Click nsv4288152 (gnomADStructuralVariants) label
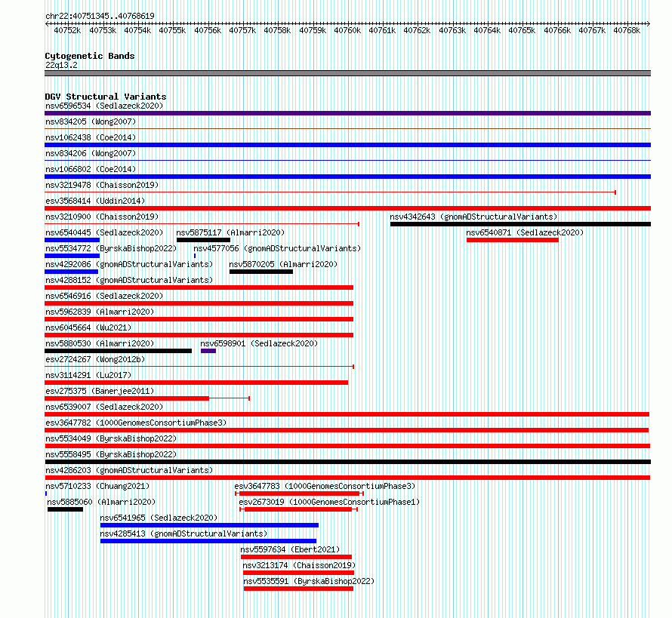Viewport: 672px width, 618px height. (129, 280)
